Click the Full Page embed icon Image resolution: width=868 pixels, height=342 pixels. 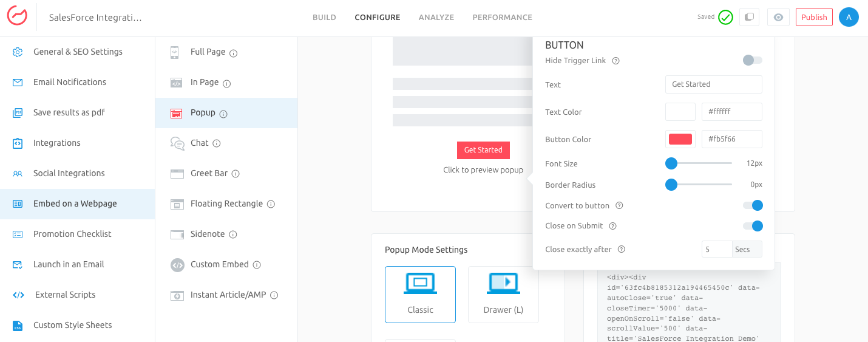pyautogui.click(x=174, y=52)
